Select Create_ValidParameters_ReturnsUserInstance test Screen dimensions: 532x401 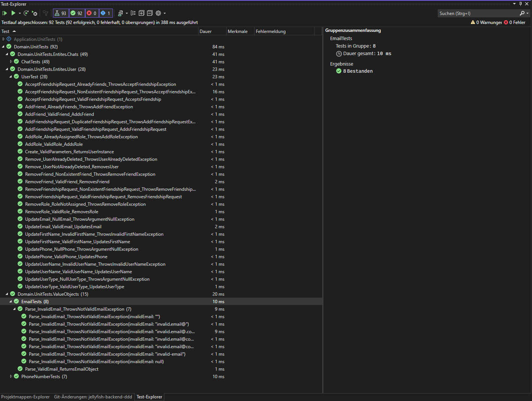coord(69,152)
